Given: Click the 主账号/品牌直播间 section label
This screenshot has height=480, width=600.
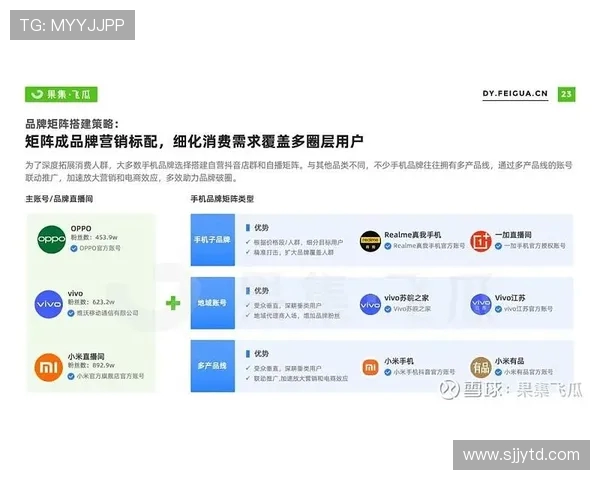Looking at the screenshot, I should [x=59, y=199].
